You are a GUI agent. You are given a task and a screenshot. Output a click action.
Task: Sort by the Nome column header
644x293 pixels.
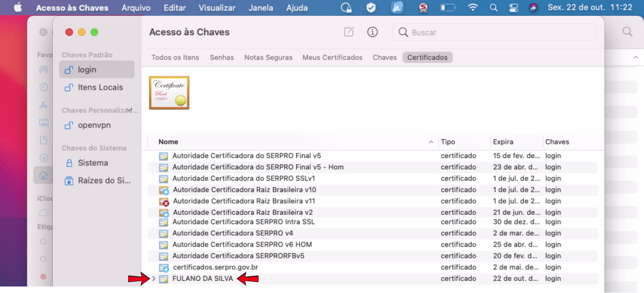point(168,142)
